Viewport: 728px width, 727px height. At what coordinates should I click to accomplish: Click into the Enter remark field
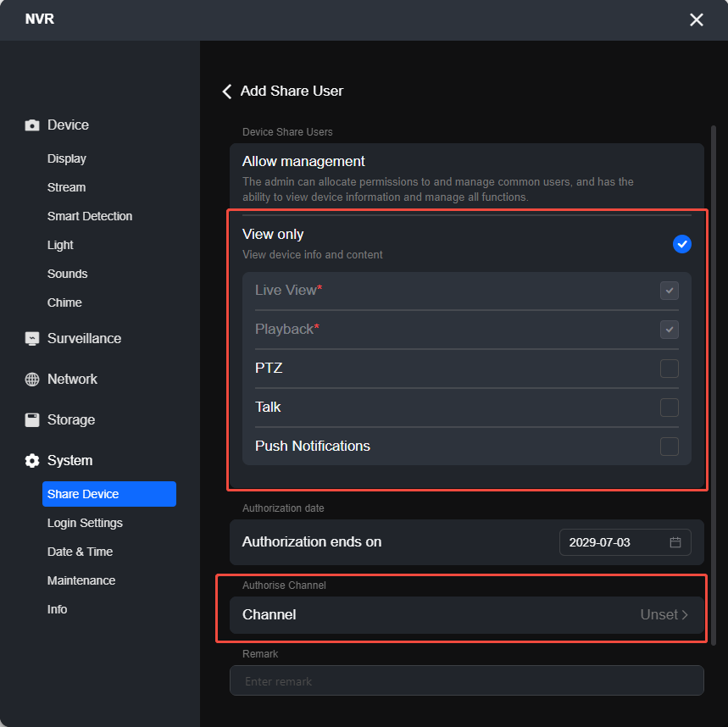coord(467,680)
